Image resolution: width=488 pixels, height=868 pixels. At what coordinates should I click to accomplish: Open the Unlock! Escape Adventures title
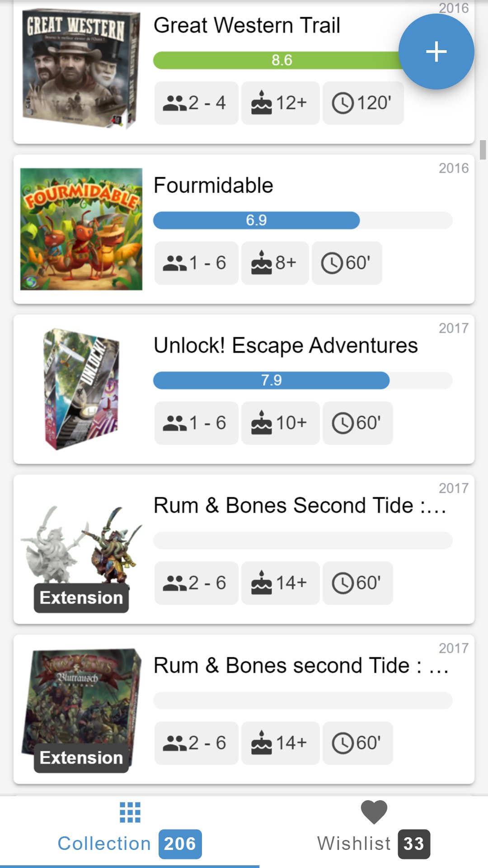(x=286, y=345)
